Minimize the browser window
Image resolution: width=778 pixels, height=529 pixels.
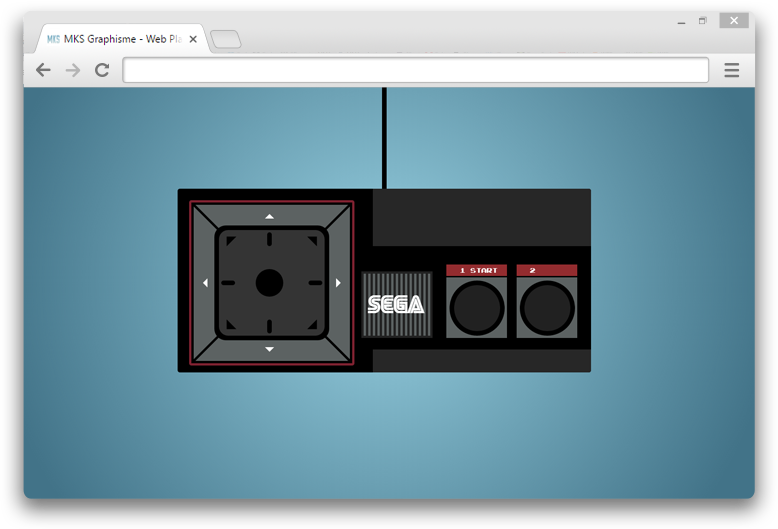coord(682,21)
